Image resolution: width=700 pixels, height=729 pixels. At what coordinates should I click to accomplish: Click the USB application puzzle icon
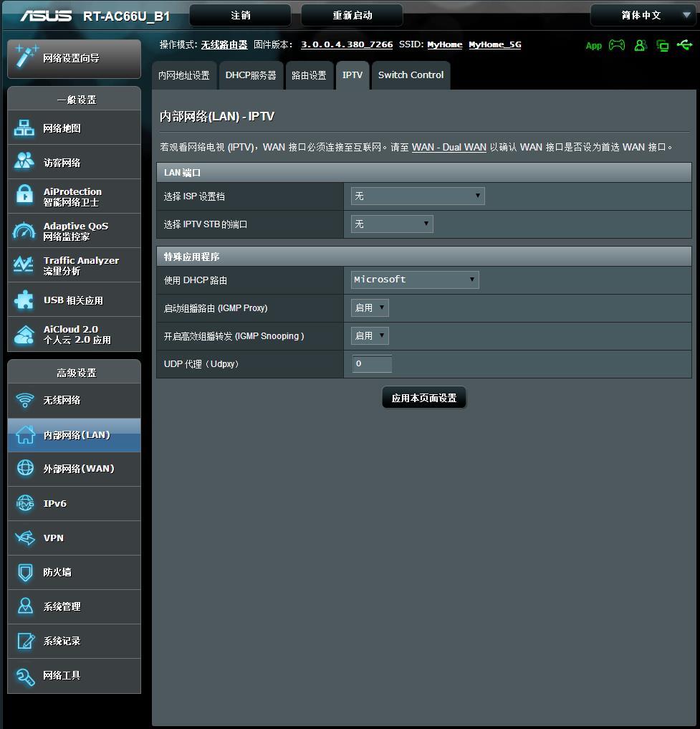coord(24,300)
